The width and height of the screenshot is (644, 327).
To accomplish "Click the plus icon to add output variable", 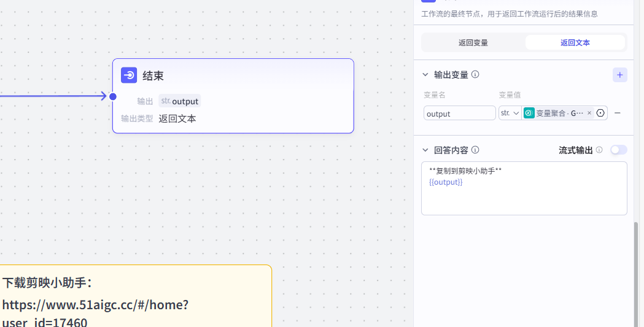I will tap(619, 75).
